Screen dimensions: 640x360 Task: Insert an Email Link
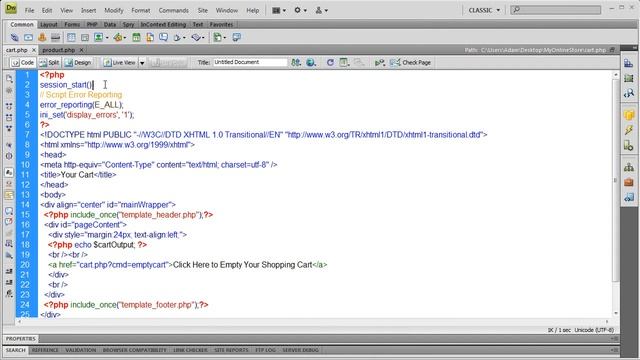click(28, 38)
